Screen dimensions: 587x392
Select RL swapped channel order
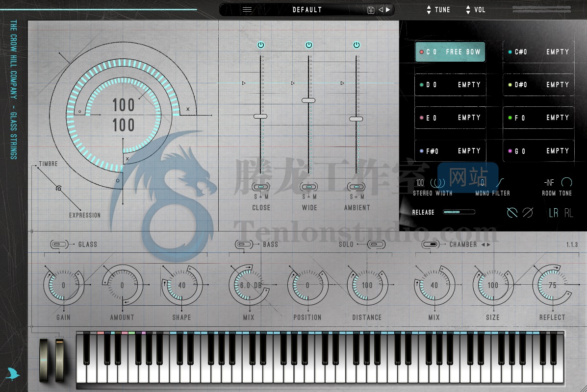(568, 213)
